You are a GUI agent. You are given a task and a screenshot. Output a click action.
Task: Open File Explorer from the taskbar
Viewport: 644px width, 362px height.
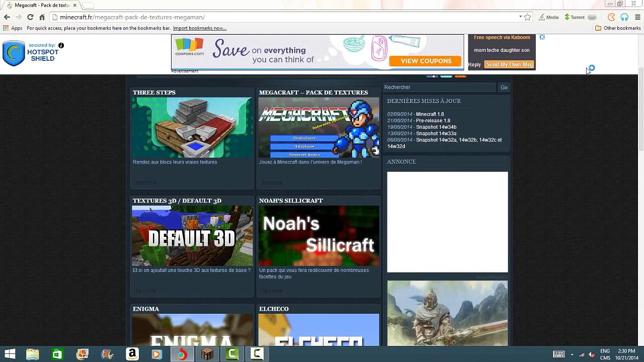point(33,354)
